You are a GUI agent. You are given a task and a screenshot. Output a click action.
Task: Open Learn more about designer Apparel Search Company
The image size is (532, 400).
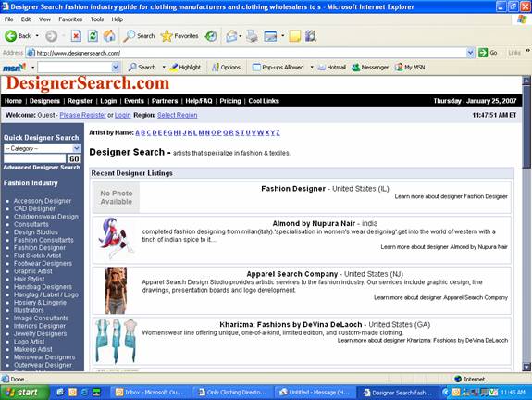coord(440,297)
